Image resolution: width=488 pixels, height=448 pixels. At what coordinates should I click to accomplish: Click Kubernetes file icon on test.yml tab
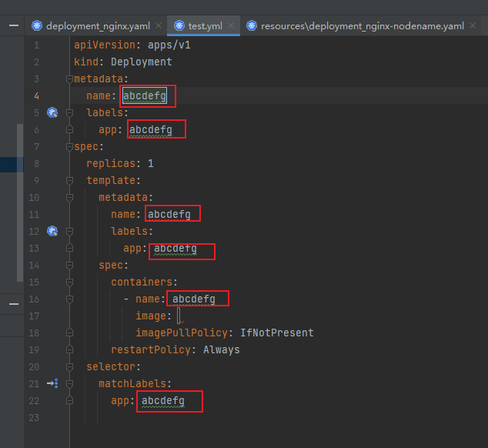point(179,25)
